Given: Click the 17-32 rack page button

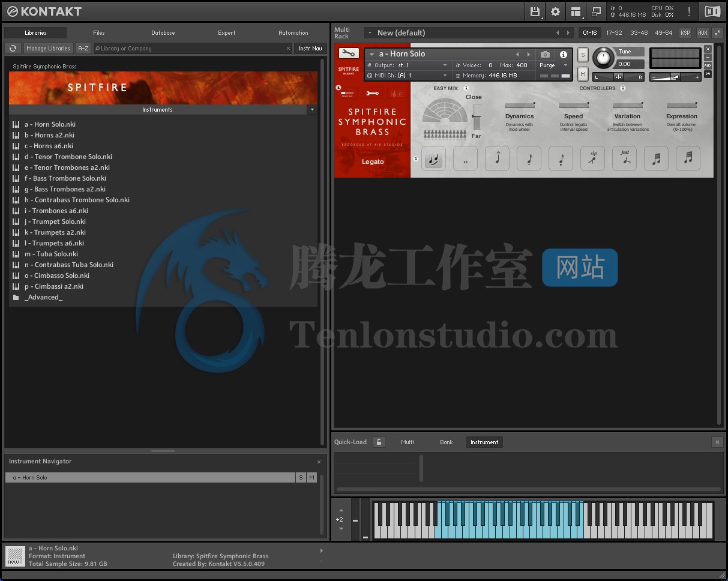Looking at the screenshot, I should pos(615,33).
